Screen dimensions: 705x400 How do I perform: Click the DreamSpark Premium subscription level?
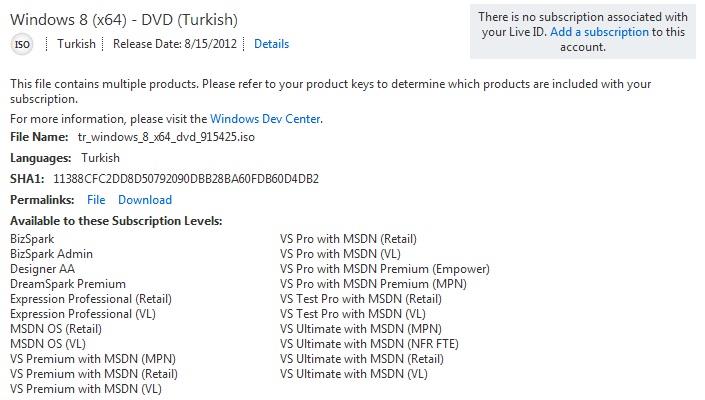pyautogui.click(x=68, y=284)
